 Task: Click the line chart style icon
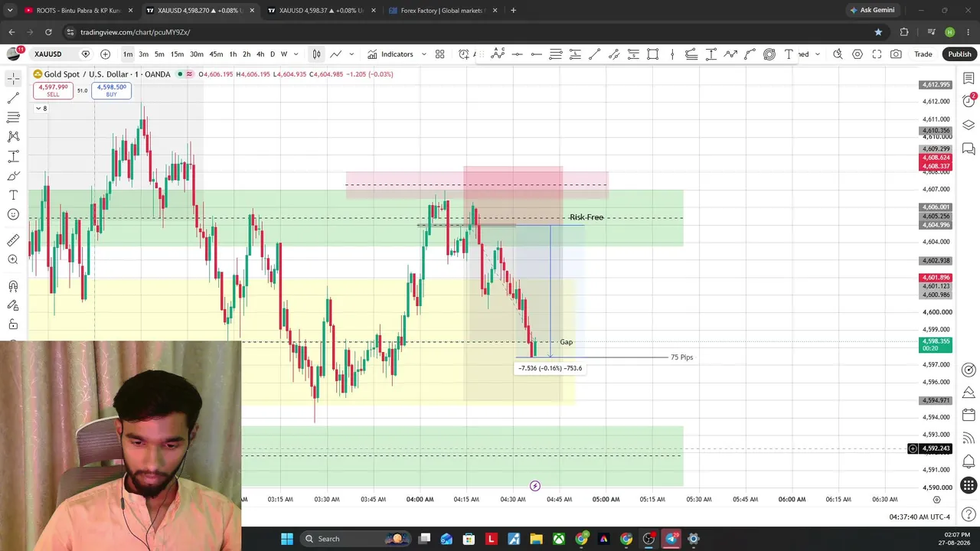click(335, 54)
